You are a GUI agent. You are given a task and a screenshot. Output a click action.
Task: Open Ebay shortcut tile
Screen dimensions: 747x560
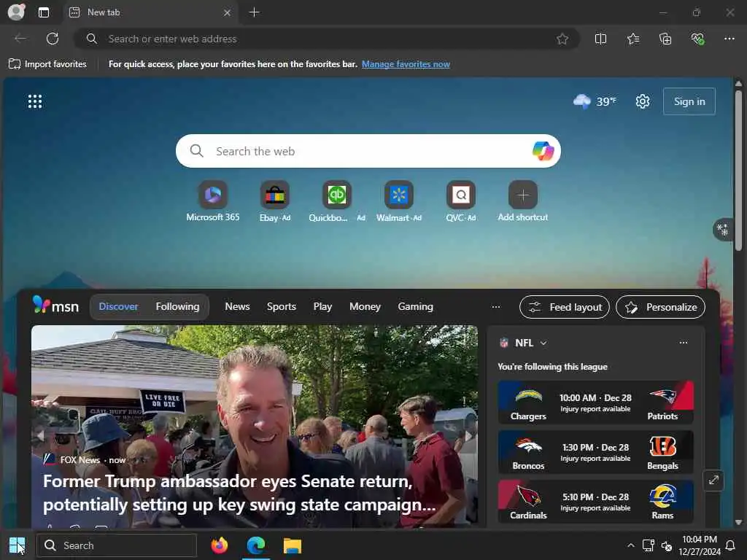(275, 201)
